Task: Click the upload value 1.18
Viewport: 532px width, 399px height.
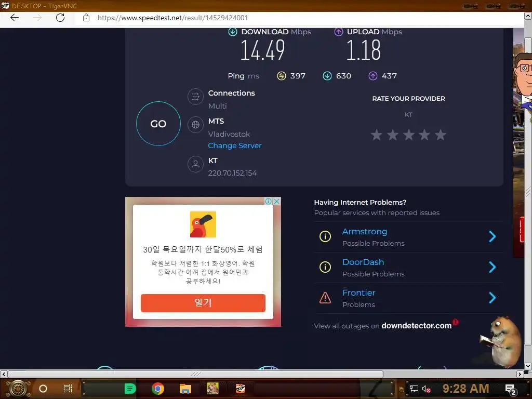Action: 364,50
